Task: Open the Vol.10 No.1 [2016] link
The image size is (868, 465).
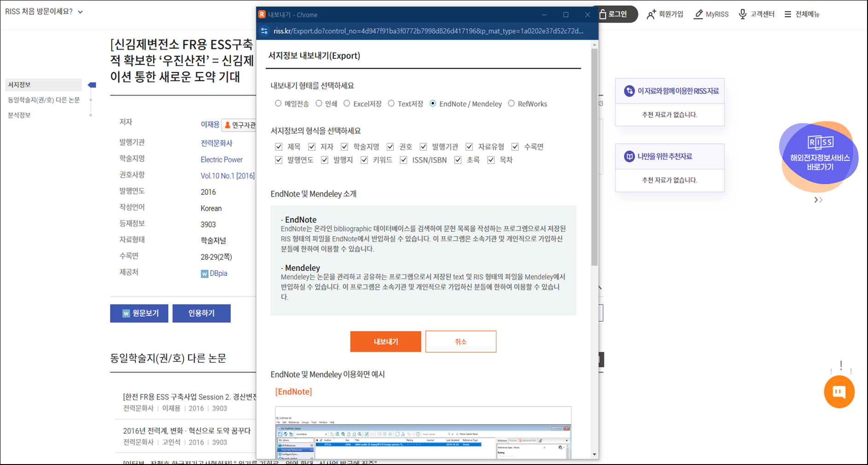Action: 227,176
